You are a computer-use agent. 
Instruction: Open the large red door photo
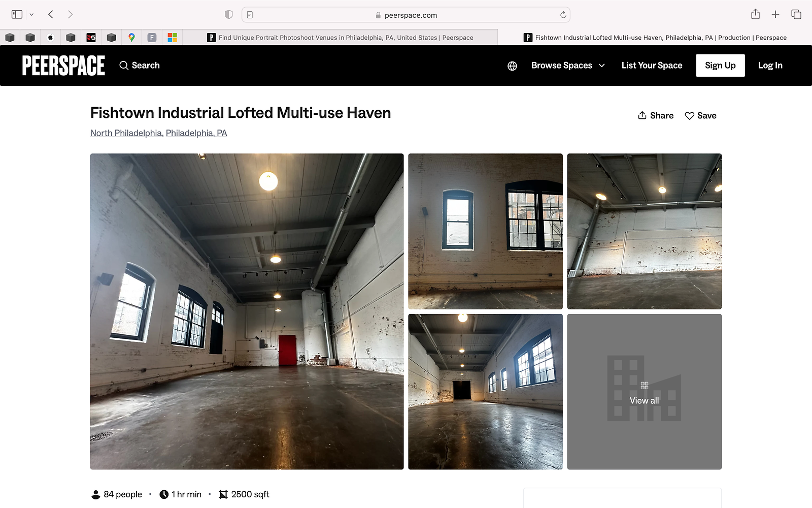pos(247,311)
